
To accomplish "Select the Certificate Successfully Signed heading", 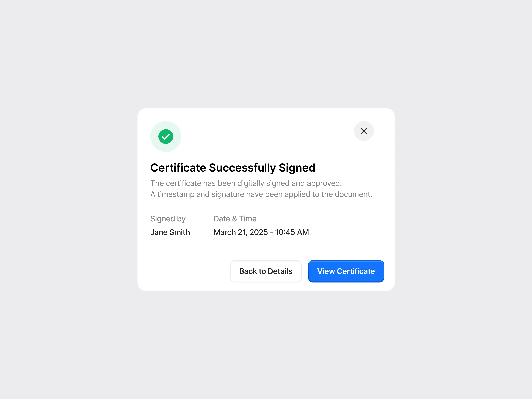I will [233, 168].
